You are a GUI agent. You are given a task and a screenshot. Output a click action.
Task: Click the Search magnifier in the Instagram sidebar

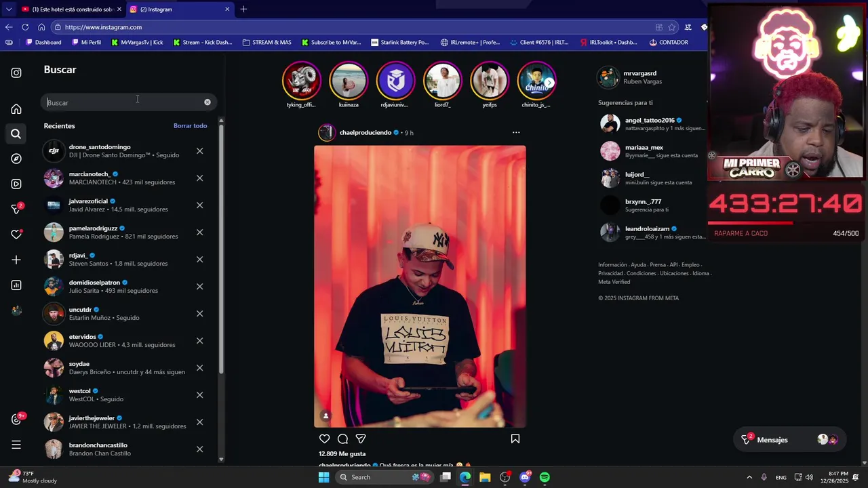click(x=16, y=134)
